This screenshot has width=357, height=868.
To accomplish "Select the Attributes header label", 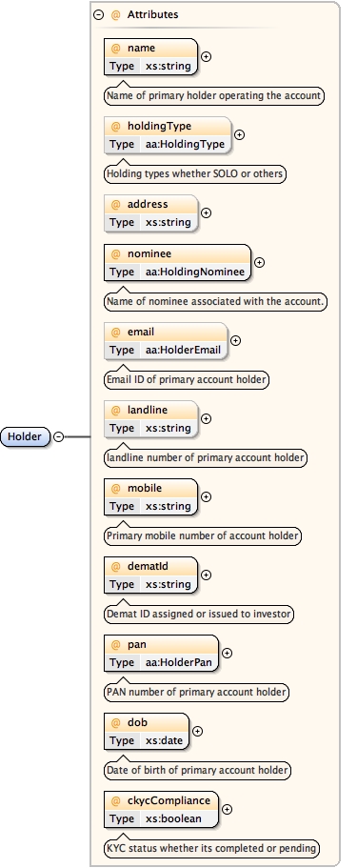I will pyautogui.click(x=152, y=15).
